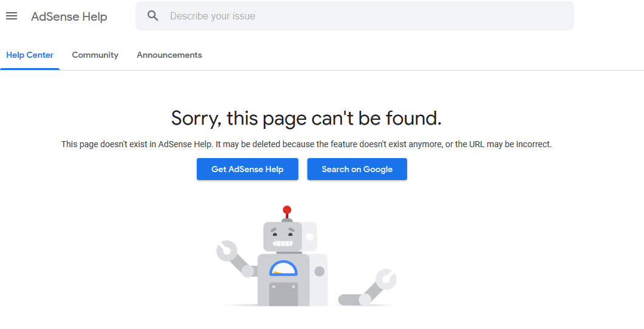The image size is (644, 329).
Task: Switch to the Help Center tab
Action: (x=30, y=55)
